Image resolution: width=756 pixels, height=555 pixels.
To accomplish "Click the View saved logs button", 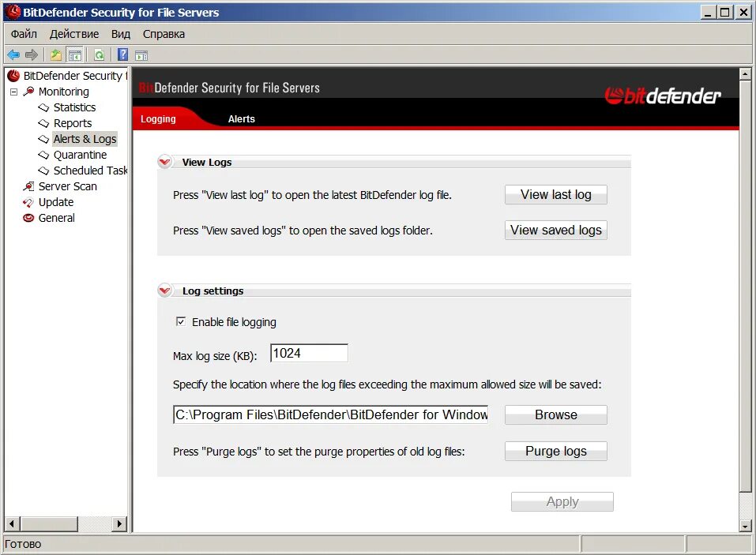I will (x=556, y=231).
